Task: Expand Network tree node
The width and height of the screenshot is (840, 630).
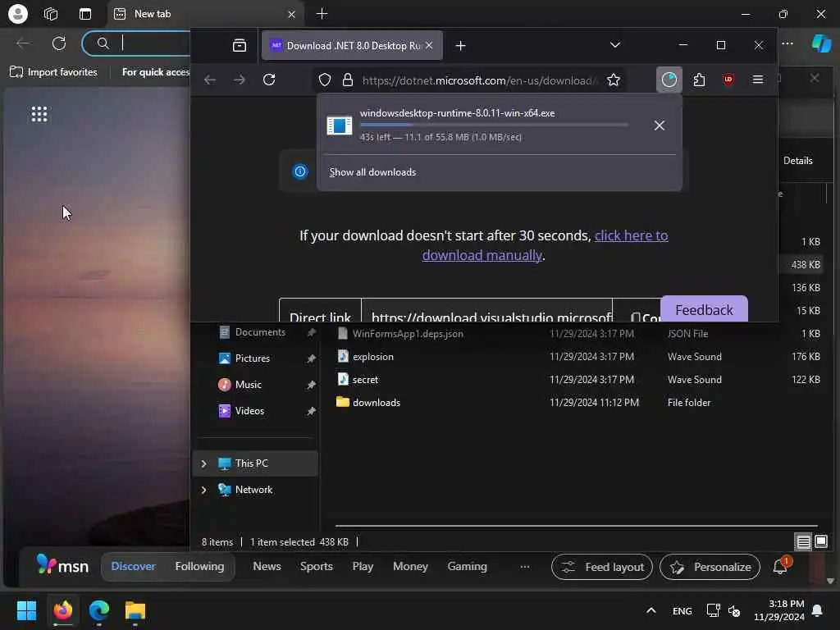Action: tap(204, 491)
